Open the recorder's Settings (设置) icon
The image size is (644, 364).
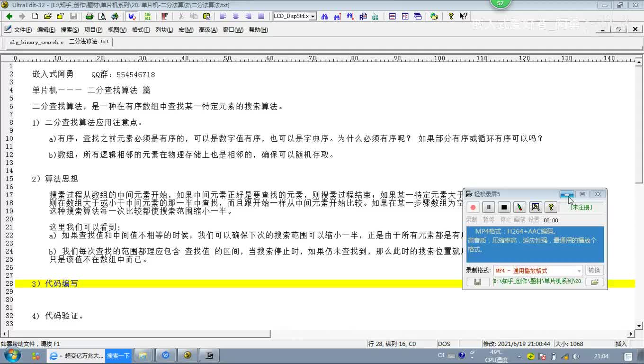pyautogui.click(x=535, y=207)
